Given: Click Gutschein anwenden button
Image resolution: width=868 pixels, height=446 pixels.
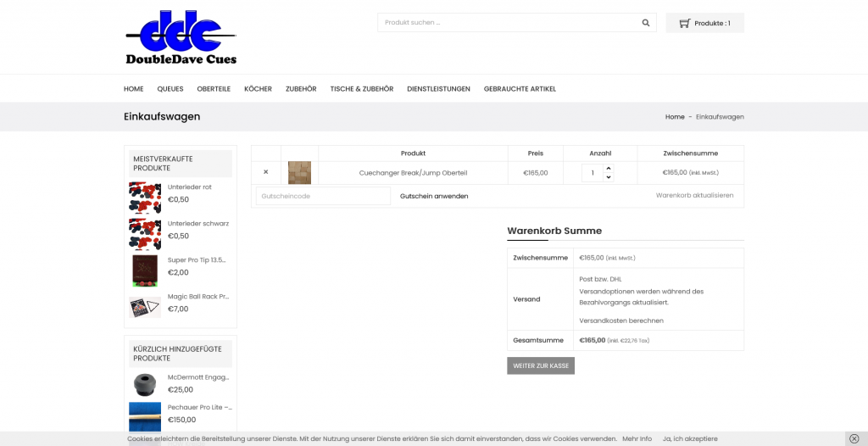Looking at the screenshot, I should pos(434,196).
